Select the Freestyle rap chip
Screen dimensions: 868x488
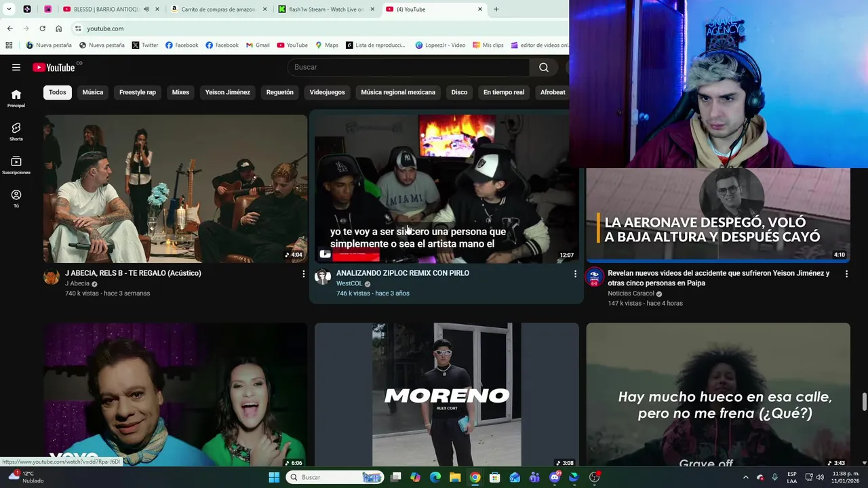pyautogui.click(x=138, y=92)
